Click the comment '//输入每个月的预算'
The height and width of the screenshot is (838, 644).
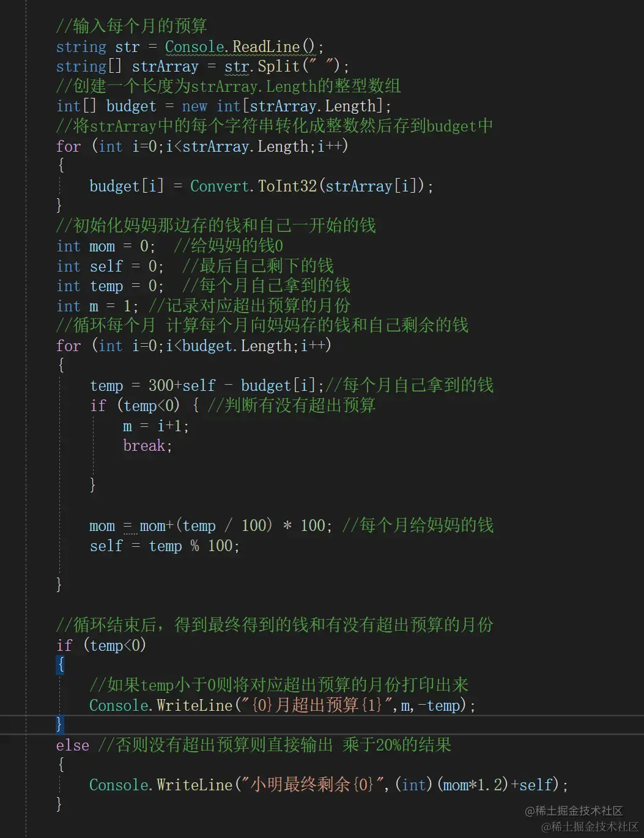pyautogui.click(x=131, y=26)
